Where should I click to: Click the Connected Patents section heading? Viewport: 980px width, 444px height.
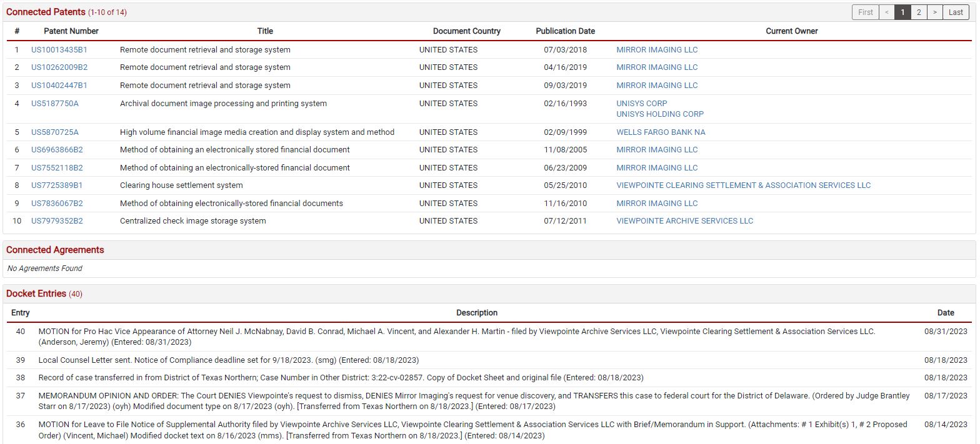click(x=46, y=12)
